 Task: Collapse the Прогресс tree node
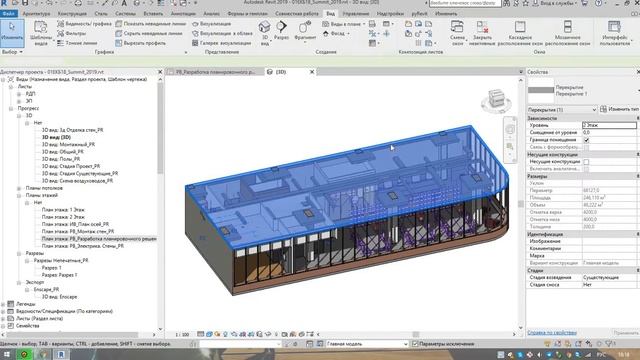(x=11, y=109)
